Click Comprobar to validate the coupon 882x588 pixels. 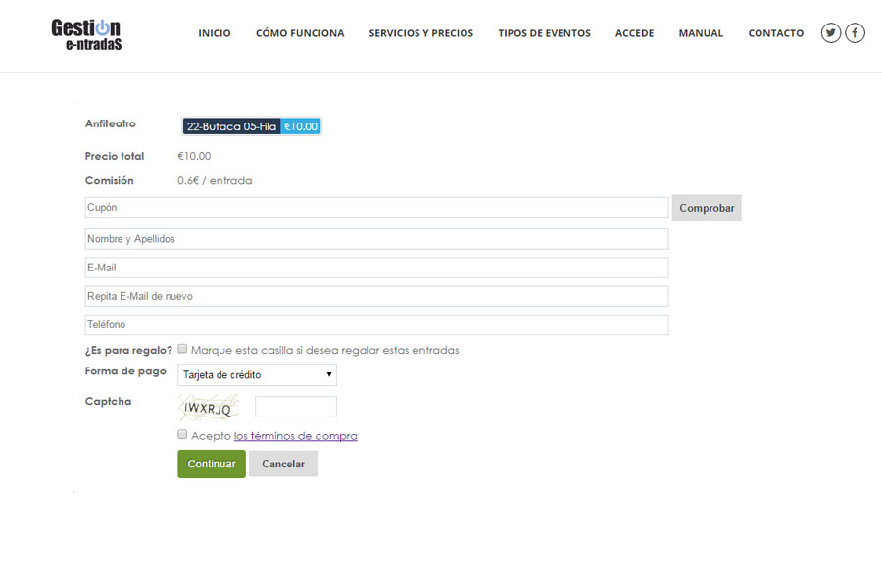[706, 208]
